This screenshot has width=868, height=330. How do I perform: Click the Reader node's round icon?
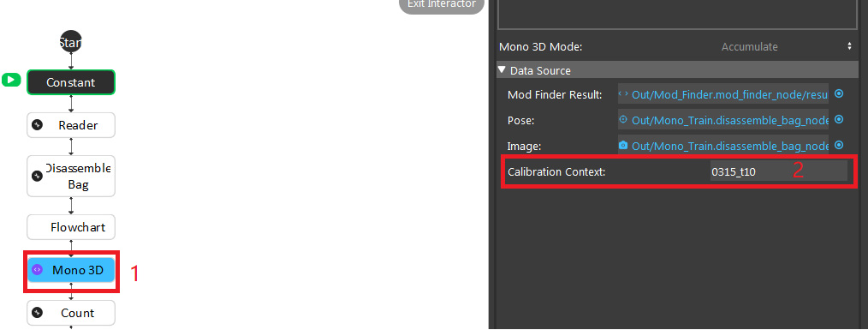[x=38, y=125]
